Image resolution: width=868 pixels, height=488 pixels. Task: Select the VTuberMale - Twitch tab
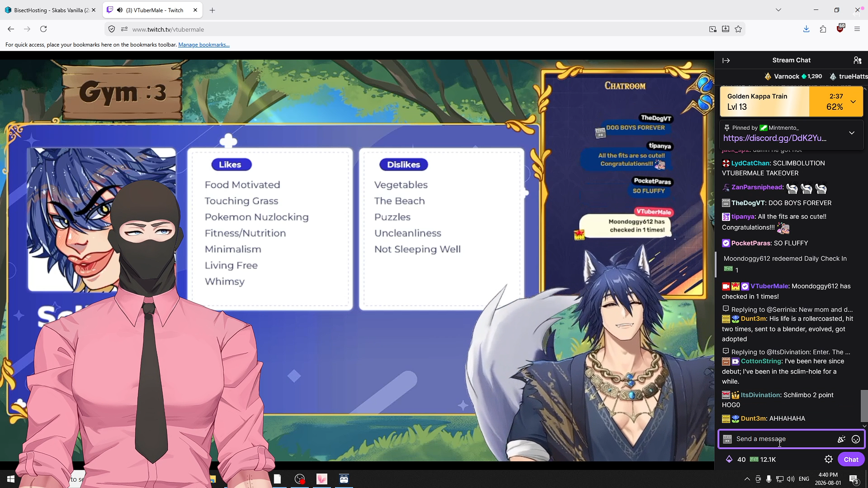153,10
